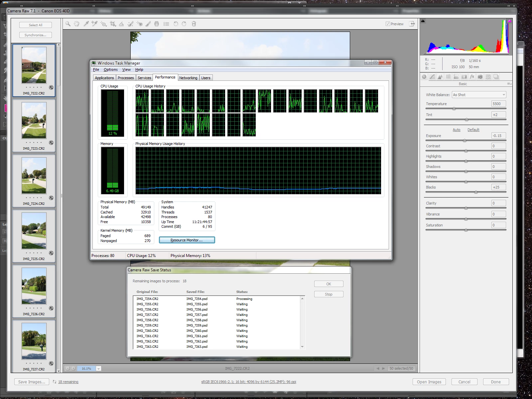The image size is (532, 399).
Task: Open the Detail panel icon
Action: pos(440,77)
